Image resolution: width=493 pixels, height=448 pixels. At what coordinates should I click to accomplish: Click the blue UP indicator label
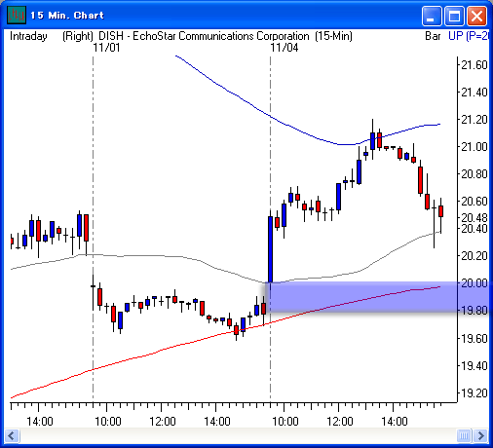469,36
